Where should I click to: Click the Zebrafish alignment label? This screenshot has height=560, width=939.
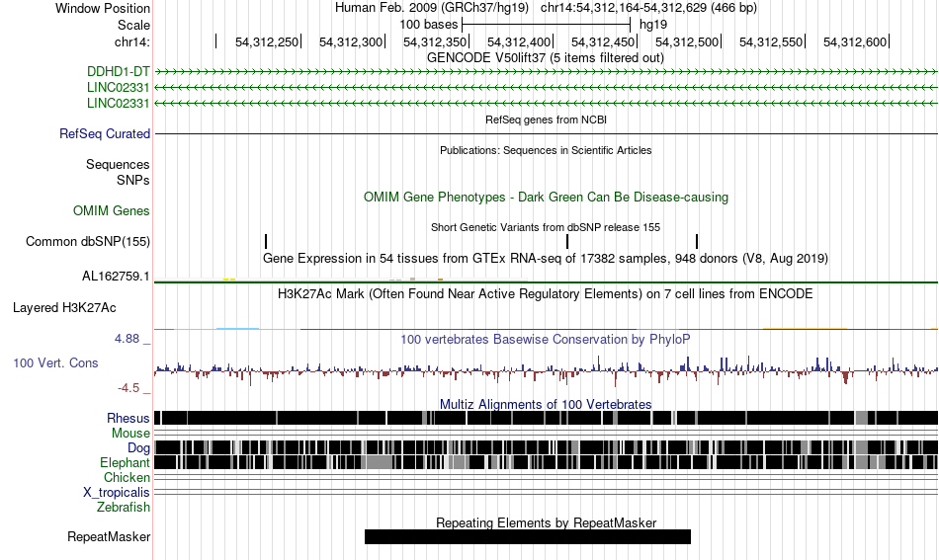tap(124, 507)
